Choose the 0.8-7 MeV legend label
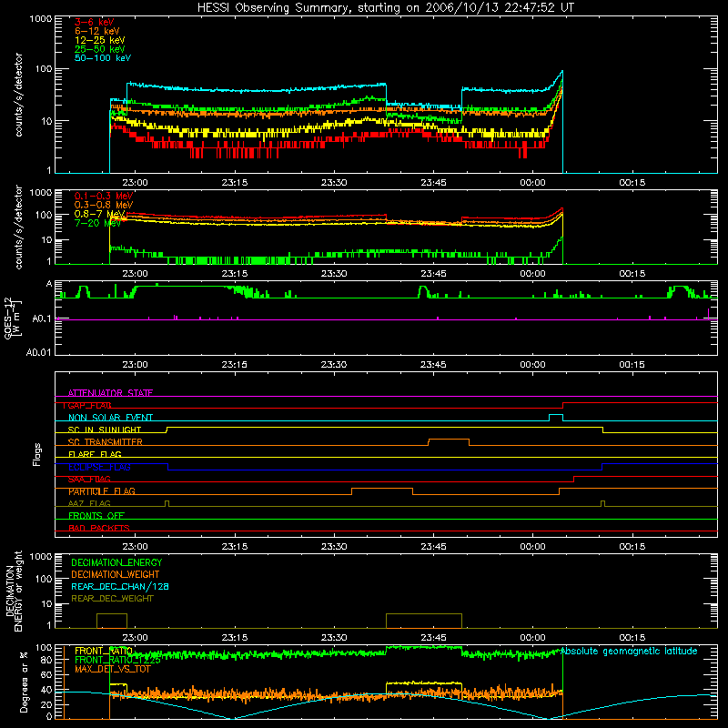728x728 pixels. pos(98,214)
